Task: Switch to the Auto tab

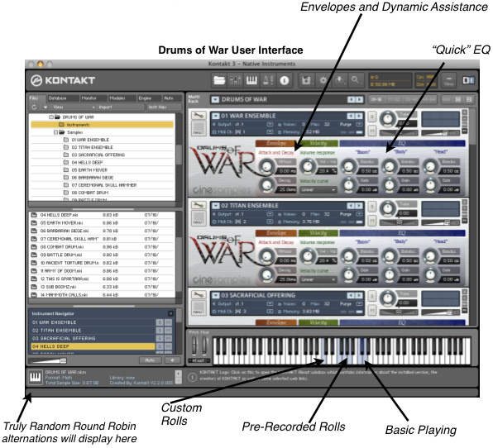Action: 172,98
